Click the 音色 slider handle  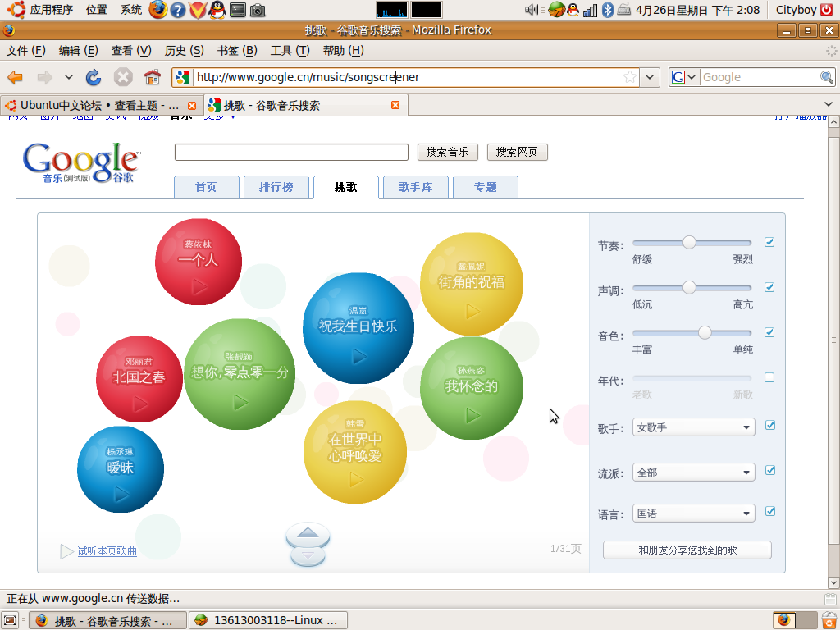pos(705,333)
